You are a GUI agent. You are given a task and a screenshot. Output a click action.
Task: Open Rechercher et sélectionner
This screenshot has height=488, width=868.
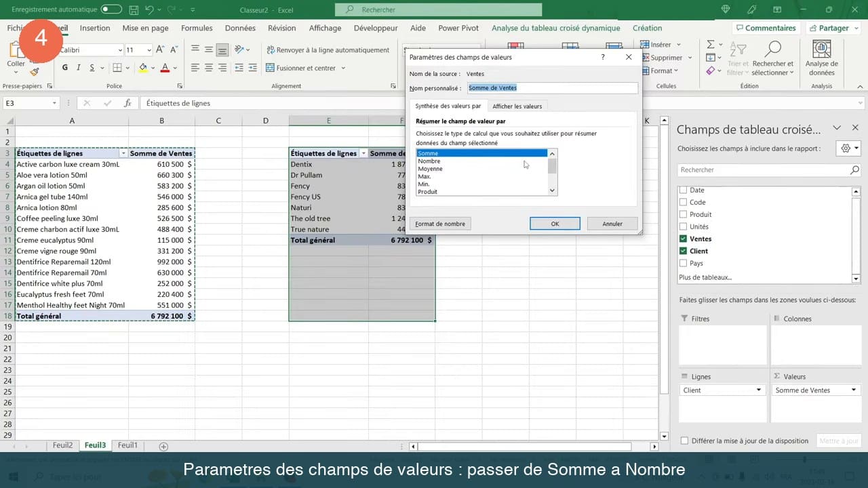[772, 58]
